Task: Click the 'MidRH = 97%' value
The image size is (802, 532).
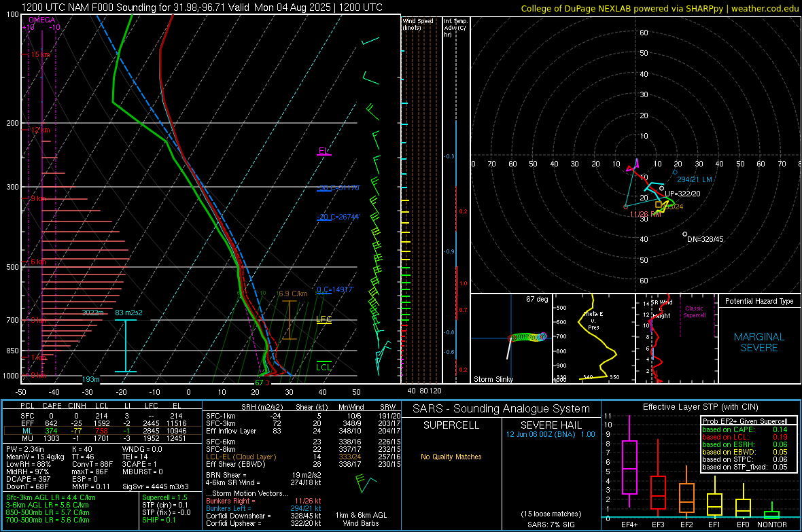Action: click(x=28, y=472)
